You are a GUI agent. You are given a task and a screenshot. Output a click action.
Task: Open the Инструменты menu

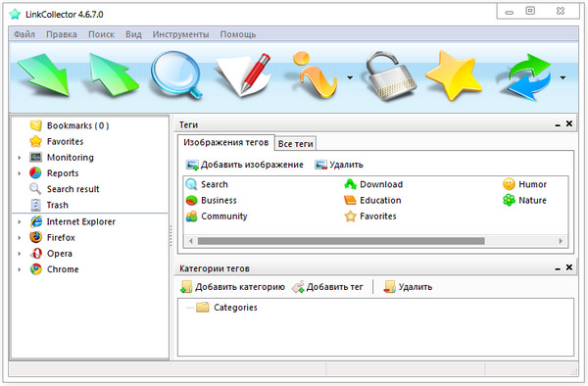[180, 34]
